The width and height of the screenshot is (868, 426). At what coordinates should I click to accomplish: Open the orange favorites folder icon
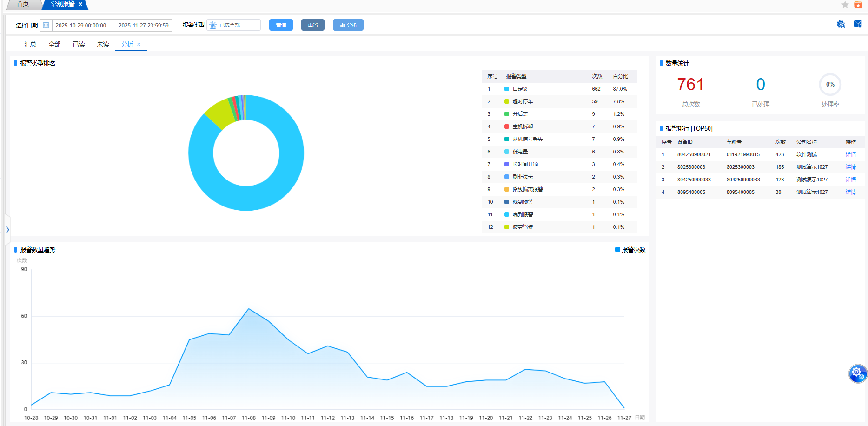pos(858,5)
